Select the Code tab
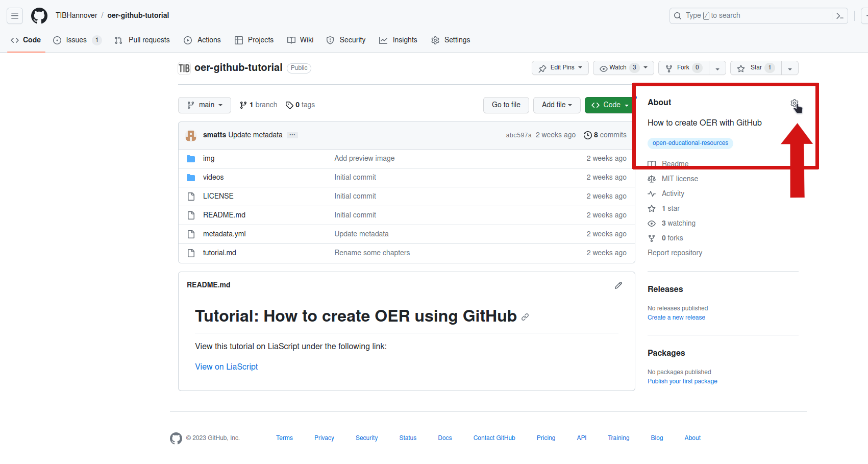The width and height of the screenshot is (868, 464). (26, 40)
